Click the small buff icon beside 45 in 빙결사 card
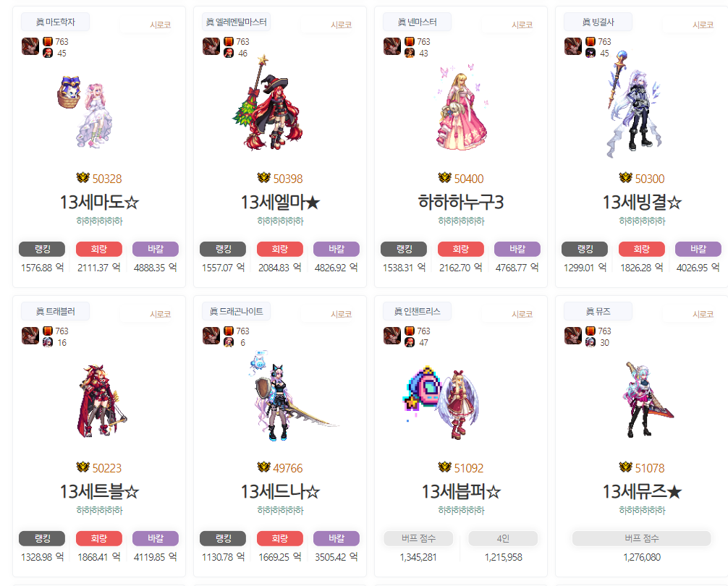This screenshot has height=586, width=728. point(591,54)
